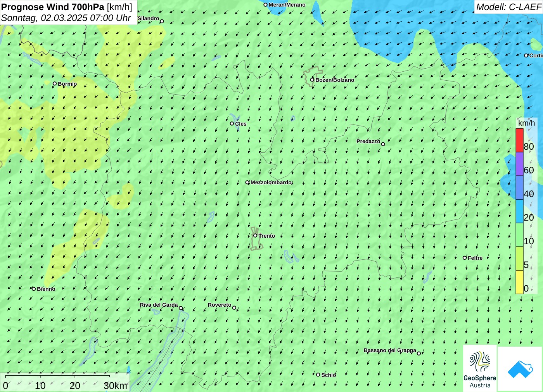Select the Feltre location marker

point(465,257)
